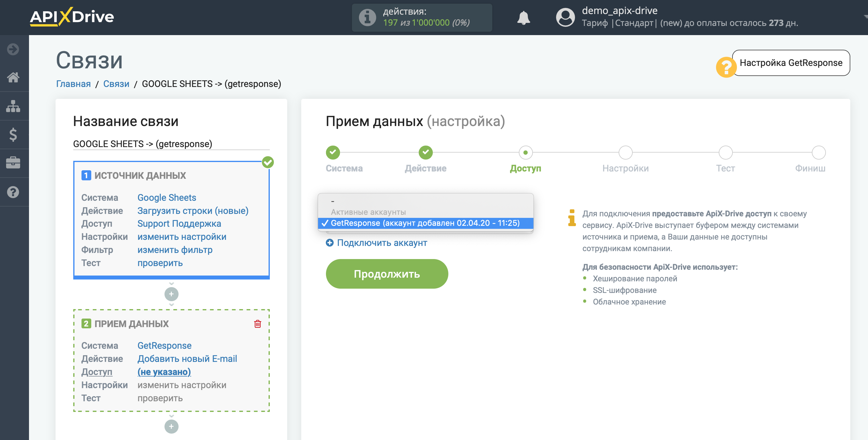Viewport: 868px width, 440px height.
Task: Select the dash empty option in dropdown
Action: [x=425, y=201]
